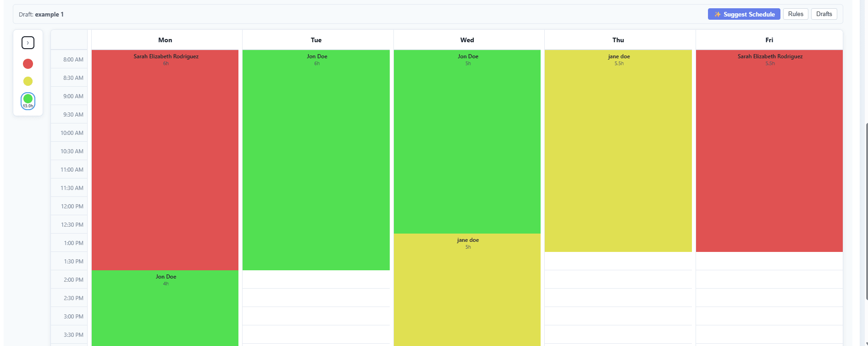Click the sparkle icon in Suggest Schedule
The image size is (868, 346).
tap(718, 14)
